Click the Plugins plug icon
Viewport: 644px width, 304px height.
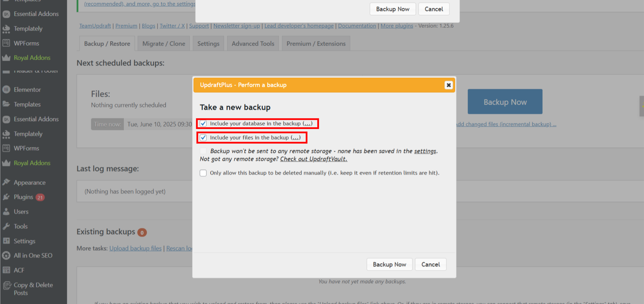[6, 197]
